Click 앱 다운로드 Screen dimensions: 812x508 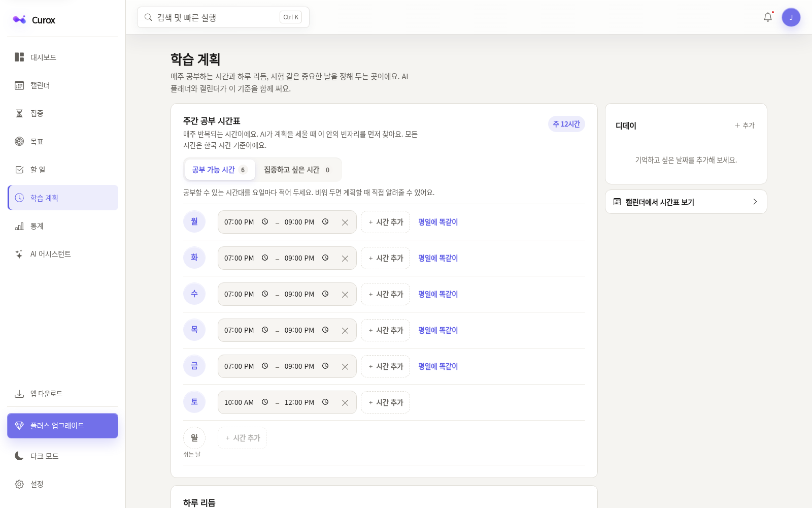(63, 394)
